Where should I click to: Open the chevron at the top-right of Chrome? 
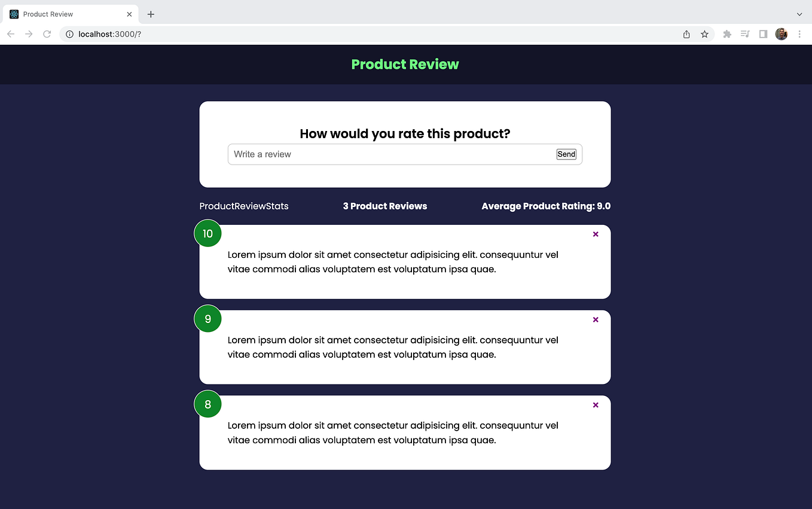tap(799, 14)
